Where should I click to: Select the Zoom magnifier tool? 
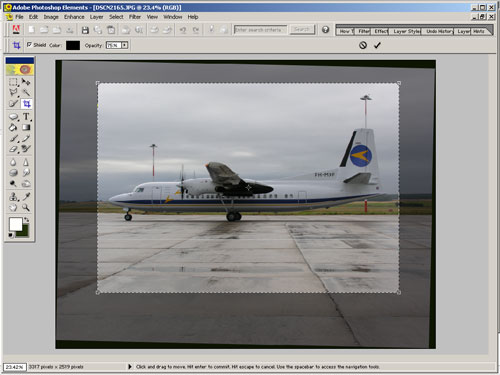click(26, 208)
